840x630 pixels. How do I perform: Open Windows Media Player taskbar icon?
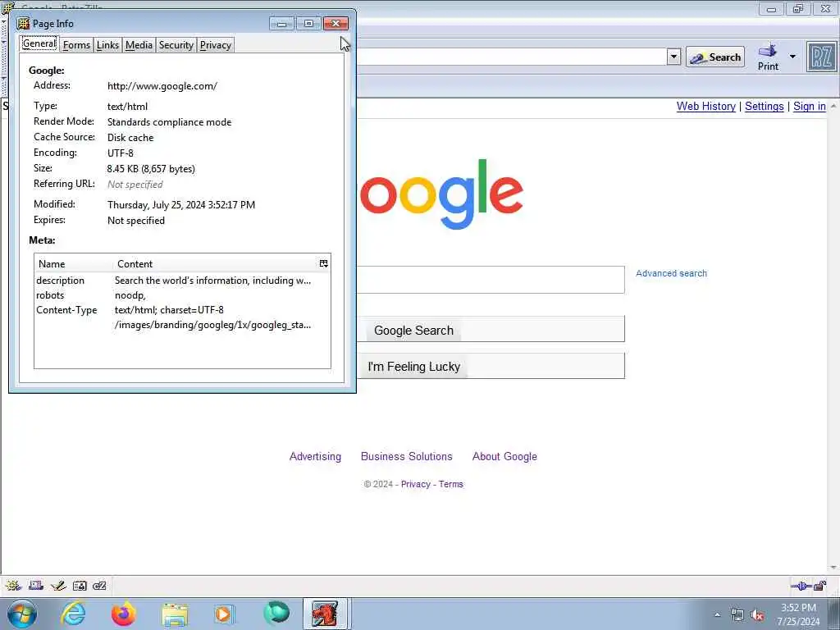click(224, 614)
